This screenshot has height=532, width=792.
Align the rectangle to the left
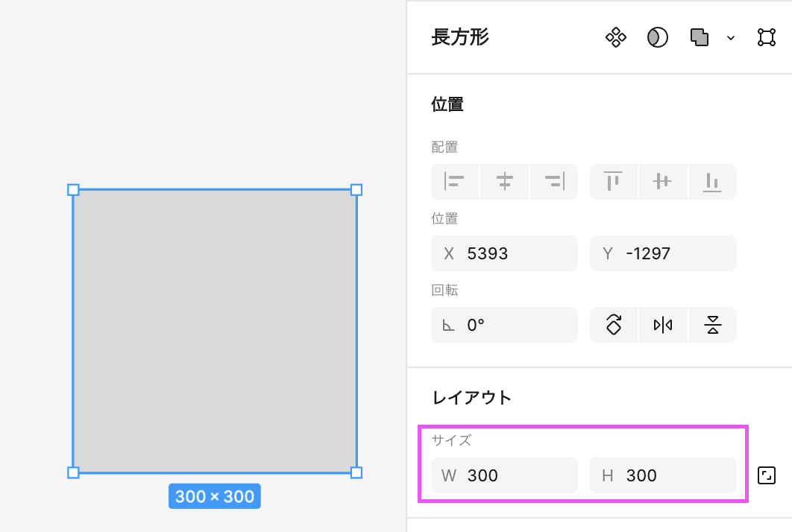point(455,181)
